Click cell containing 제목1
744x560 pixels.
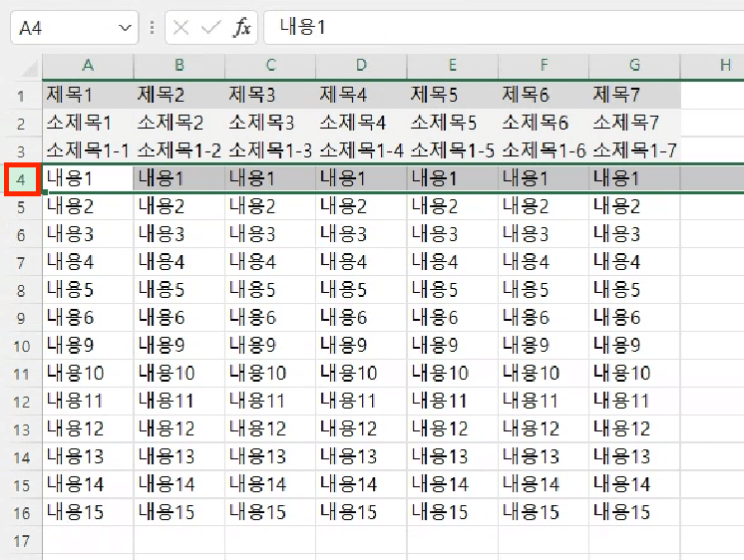point(88,96)
